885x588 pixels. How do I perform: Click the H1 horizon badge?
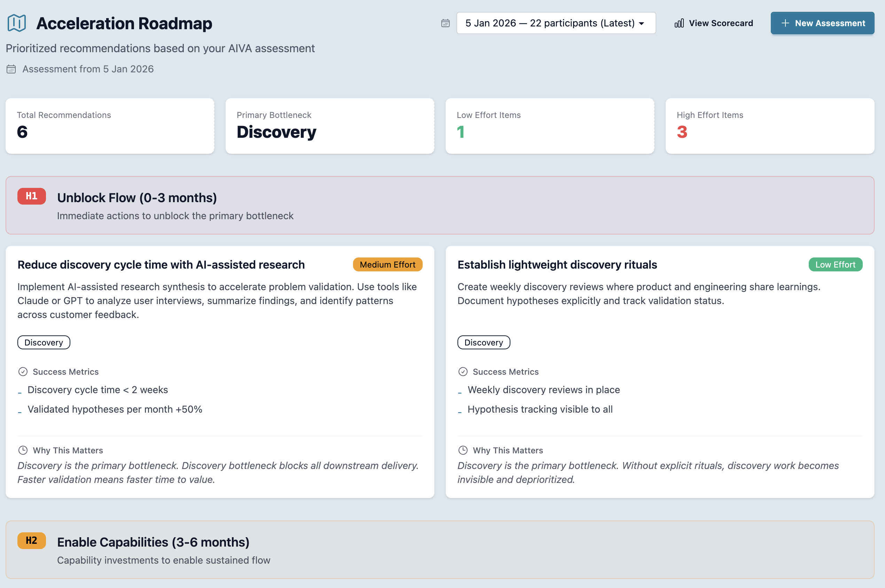[32, 196]
